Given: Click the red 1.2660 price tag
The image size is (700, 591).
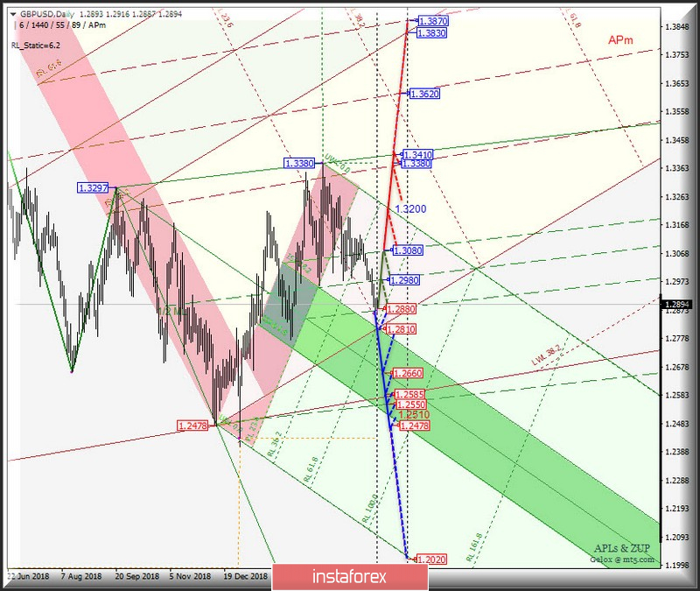Looking at the screenshot, I should click(408, 373).
